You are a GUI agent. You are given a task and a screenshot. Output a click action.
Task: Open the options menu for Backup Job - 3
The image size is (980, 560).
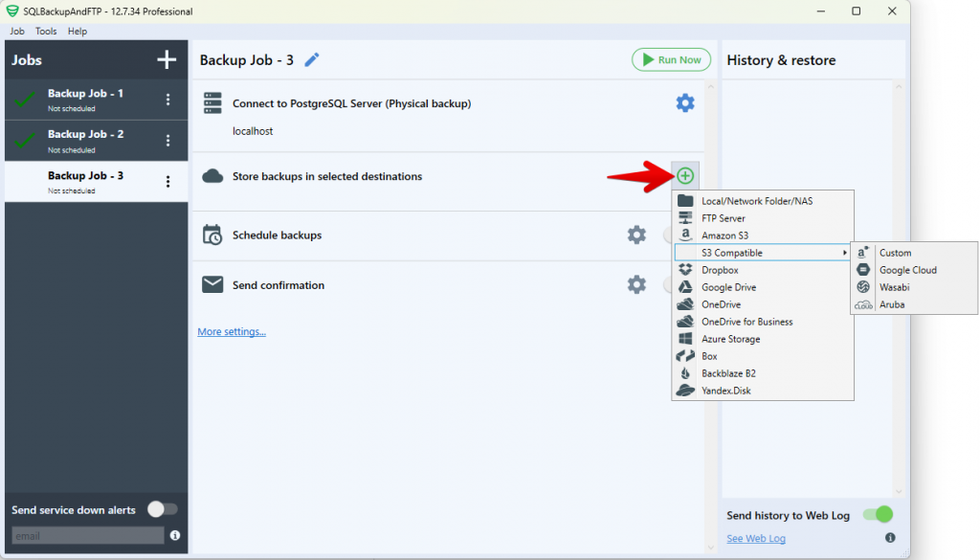[x=167, y=182]
